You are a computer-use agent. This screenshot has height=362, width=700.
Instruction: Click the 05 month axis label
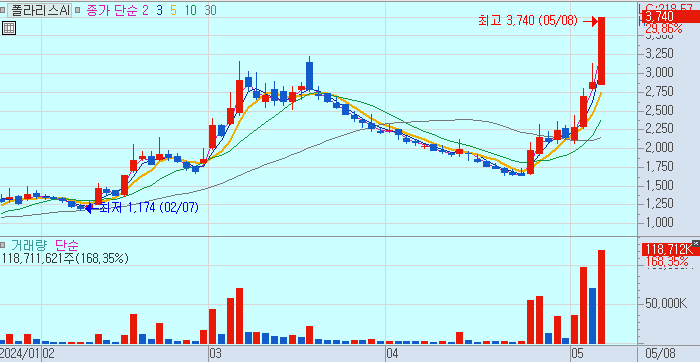point(577,354)
